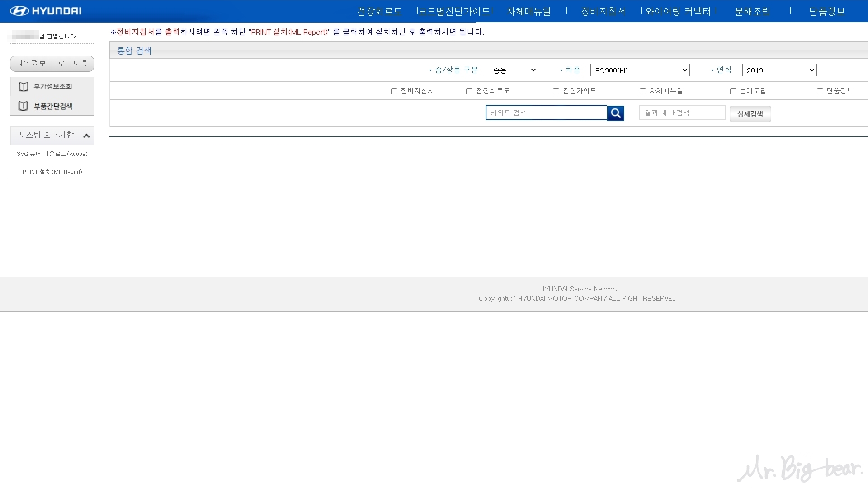Screen dimensions: 868x488
Task: Click the magnifying glass search icon
Action: click(x=616, y=113)
